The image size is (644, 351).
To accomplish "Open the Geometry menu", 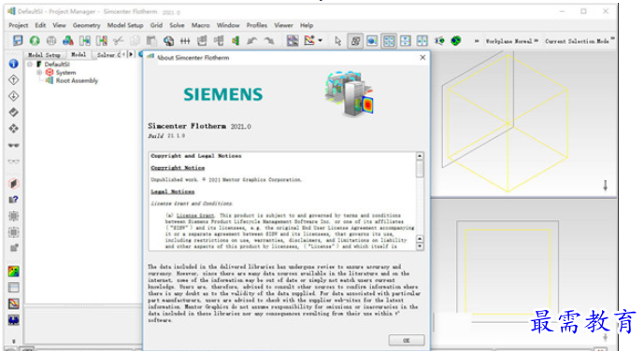I will tap(86, 25).
